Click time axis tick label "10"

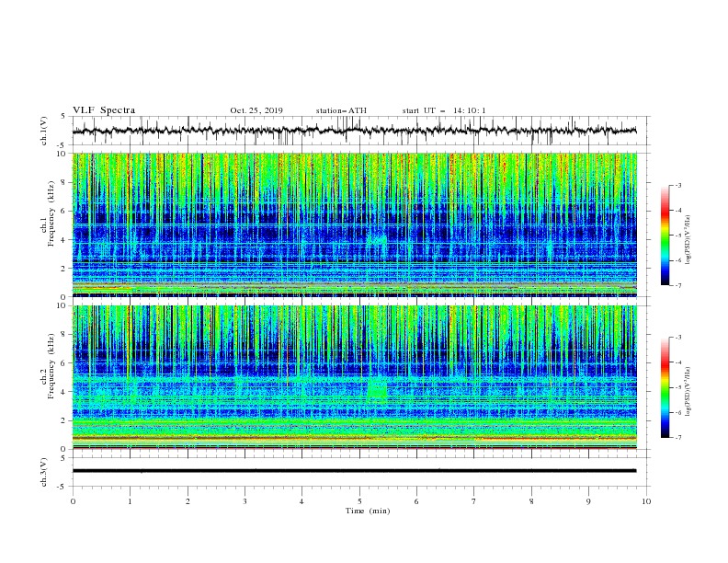(x=646, y=501)
